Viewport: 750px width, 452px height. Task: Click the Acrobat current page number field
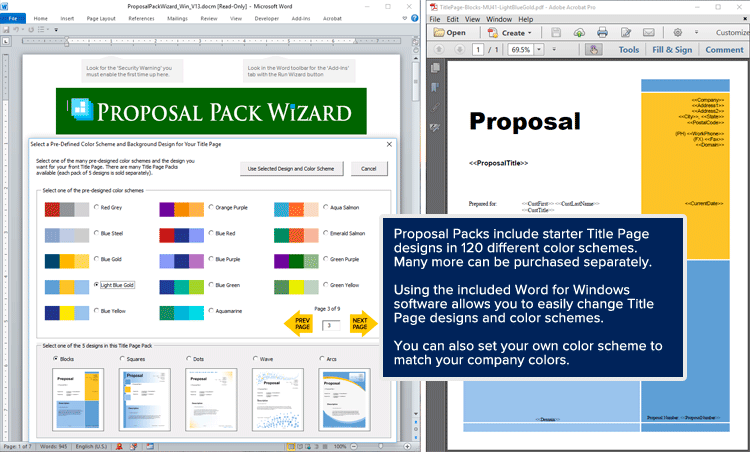(478, 49)
